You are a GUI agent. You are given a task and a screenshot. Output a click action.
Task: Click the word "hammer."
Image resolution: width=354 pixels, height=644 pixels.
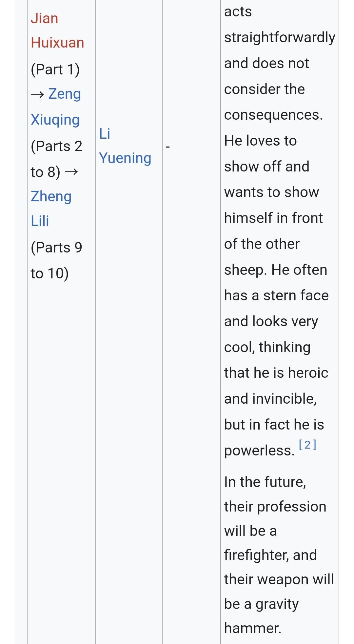pyautogui.click(x=252, y=628)
